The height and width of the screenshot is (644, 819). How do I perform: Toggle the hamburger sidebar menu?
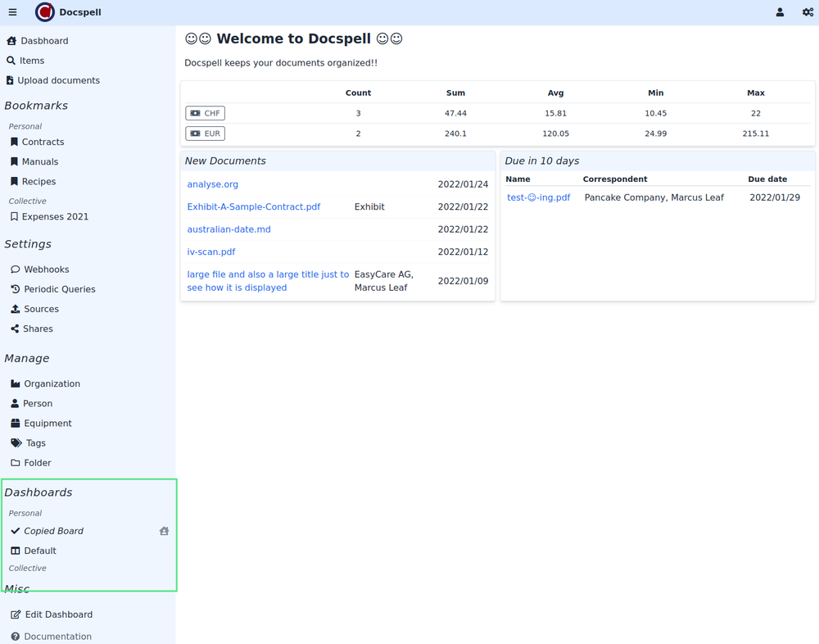click(12, 12)
